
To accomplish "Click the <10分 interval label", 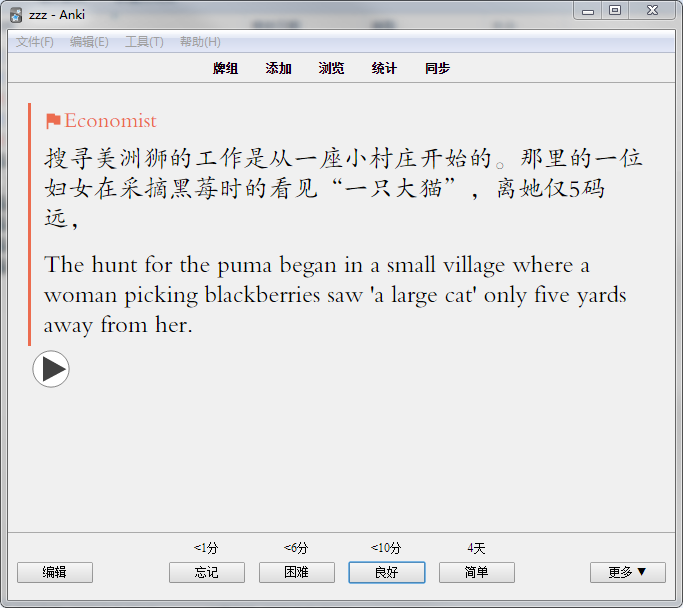I will 386,548.
